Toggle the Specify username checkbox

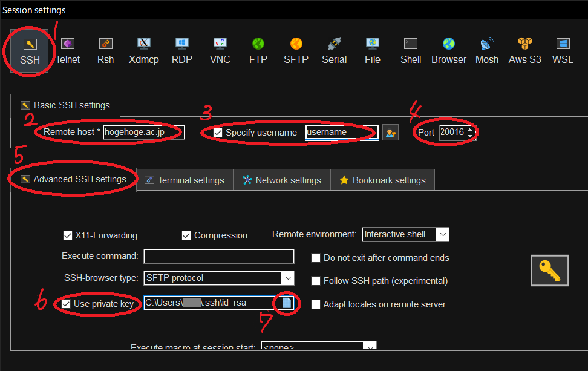tap(218, 133)
